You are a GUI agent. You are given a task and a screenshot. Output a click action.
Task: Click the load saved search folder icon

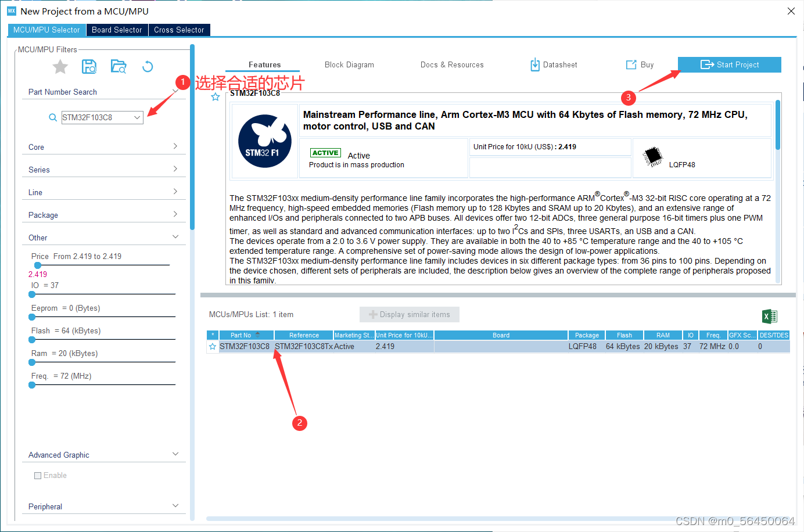click(119, 67)
